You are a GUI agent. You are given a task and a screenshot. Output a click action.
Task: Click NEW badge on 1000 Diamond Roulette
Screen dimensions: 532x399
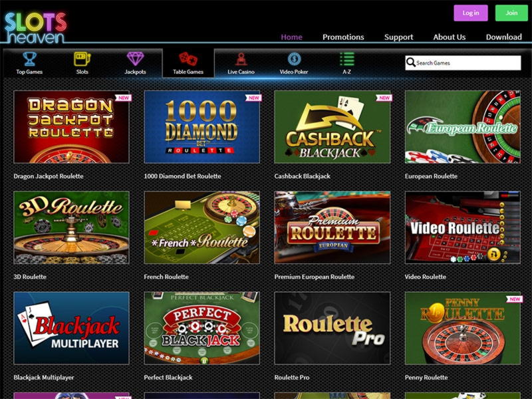[254, 98]
